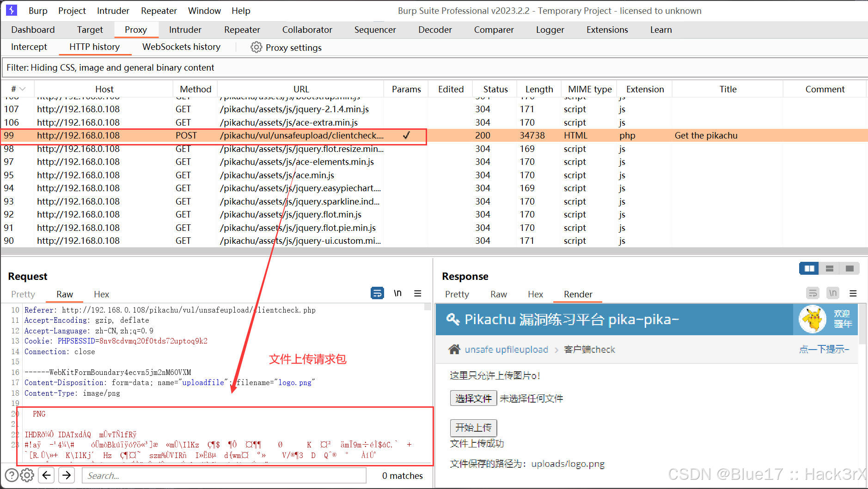
Task: Toggle \n characters in Response panel
Action: tap(832, 293)
